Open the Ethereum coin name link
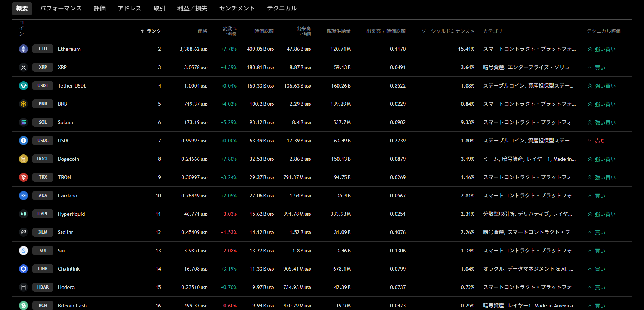The height and width of the screenshot is (310, 644). pyautogui.click(x=69, y=49)
